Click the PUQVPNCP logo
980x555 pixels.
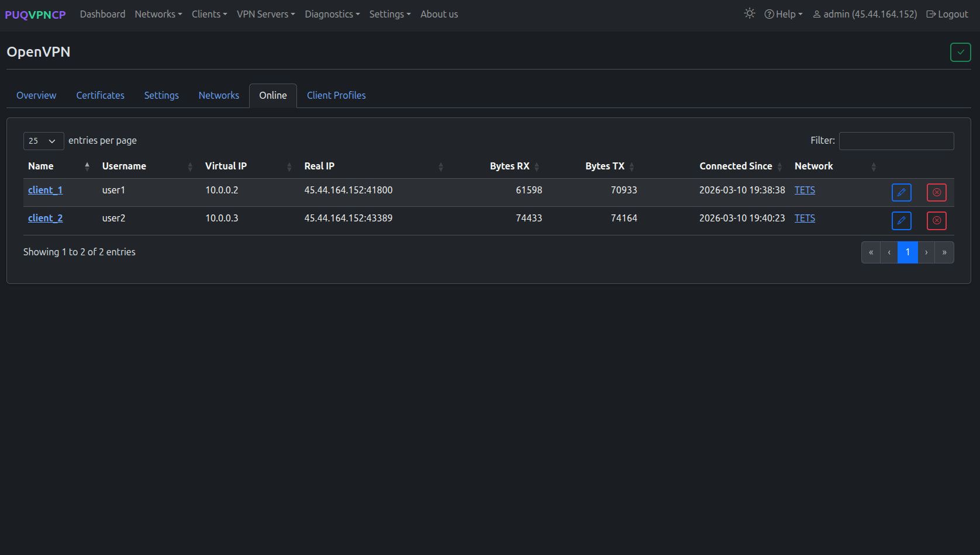[x=35, y=15]
